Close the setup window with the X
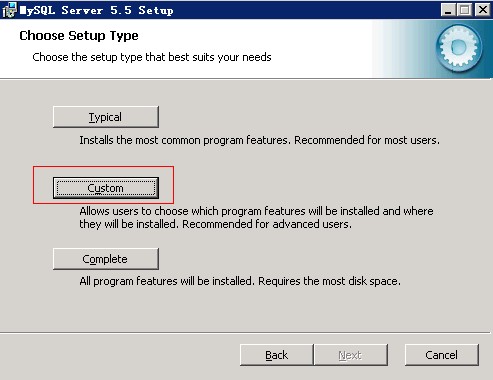This screenshot has height=380, width=493. click(482, 10)
